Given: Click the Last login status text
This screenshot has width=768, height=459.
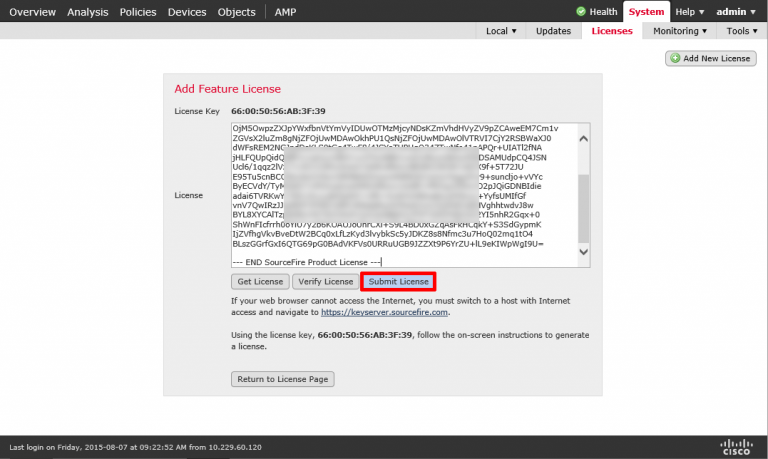Looking at the screenshot, I should [135, 447].
